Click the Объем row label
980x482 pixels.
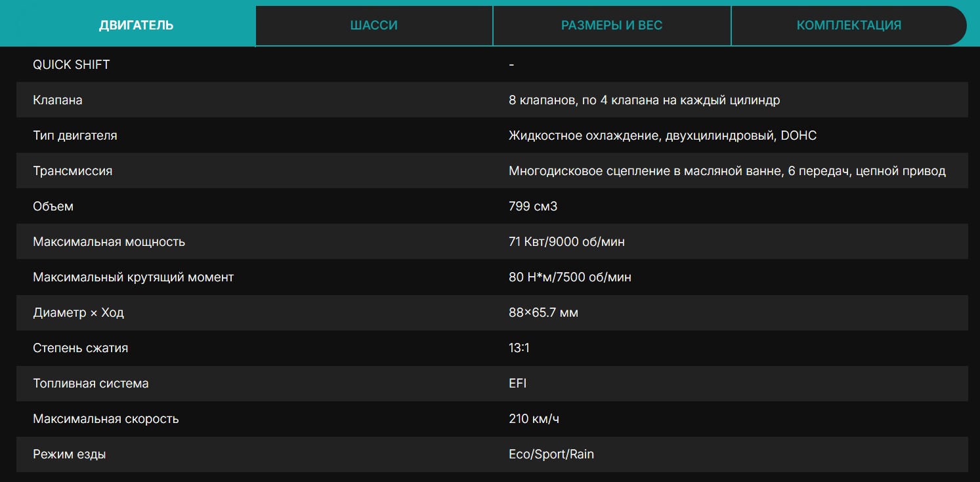pyautogui.click(x=53, y=207)
